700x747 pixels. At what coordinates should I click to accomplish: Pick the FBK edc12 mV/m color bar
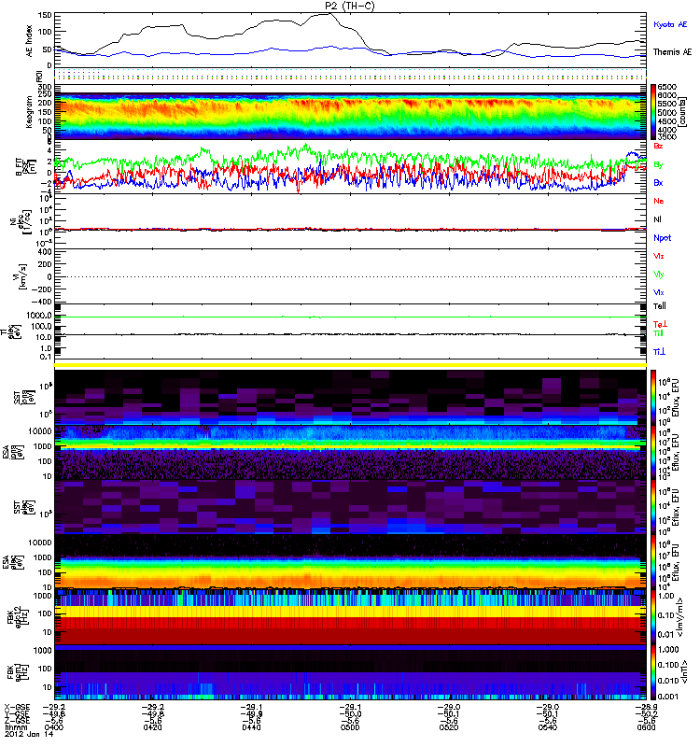652,617
